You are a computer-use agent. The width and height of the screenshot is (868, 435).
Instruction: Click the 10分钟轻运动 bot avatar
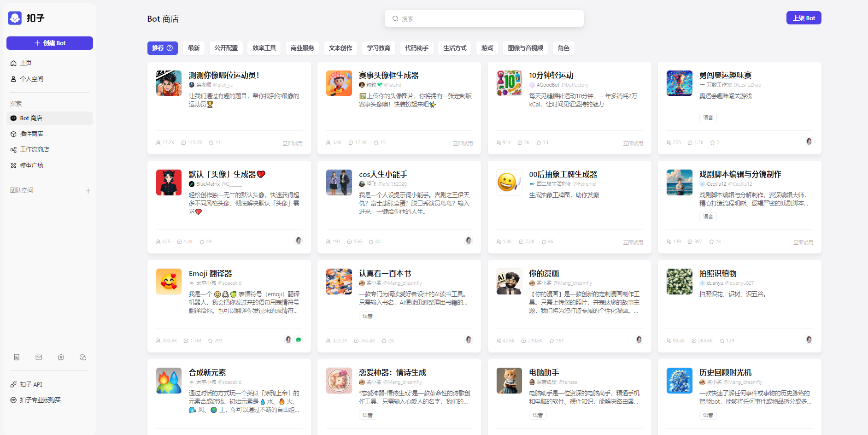(509, 83)
